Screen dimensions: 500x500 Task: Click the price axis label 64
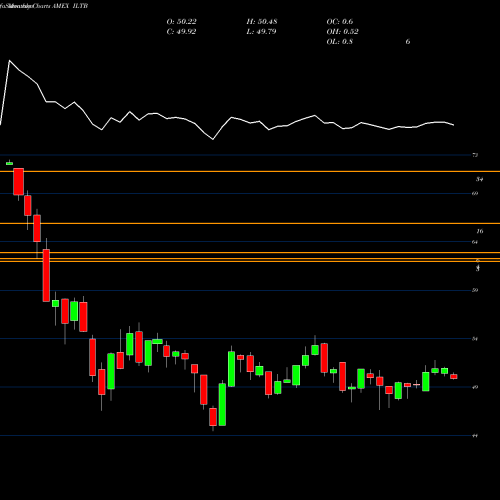tap(475, 242)
